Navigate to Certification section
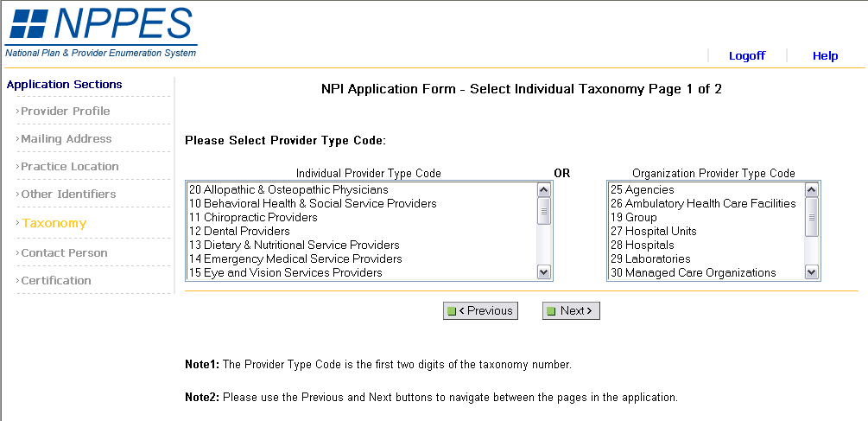 [55, 280]
